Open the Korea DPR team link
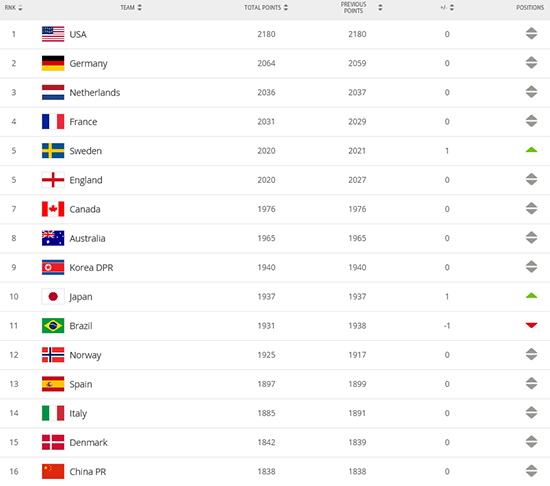Screen dimensions: 550x486 point(91,268)
